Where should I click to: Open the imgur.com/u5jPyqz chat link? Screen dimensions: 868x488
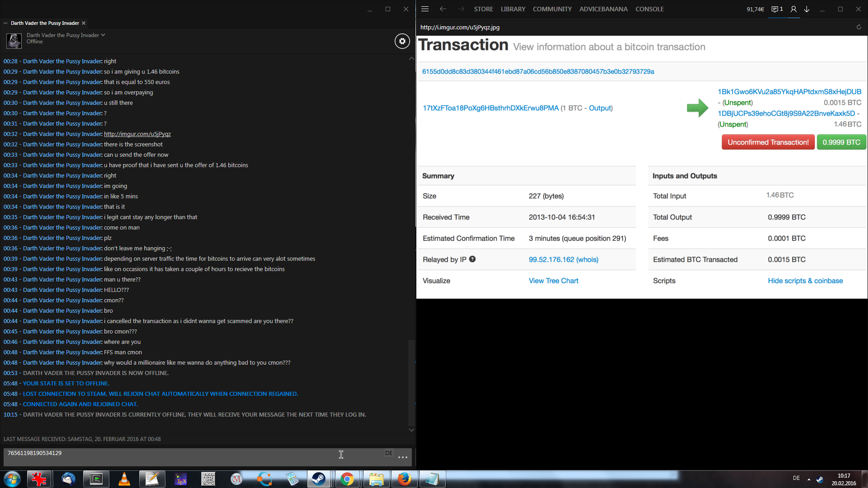137,134
